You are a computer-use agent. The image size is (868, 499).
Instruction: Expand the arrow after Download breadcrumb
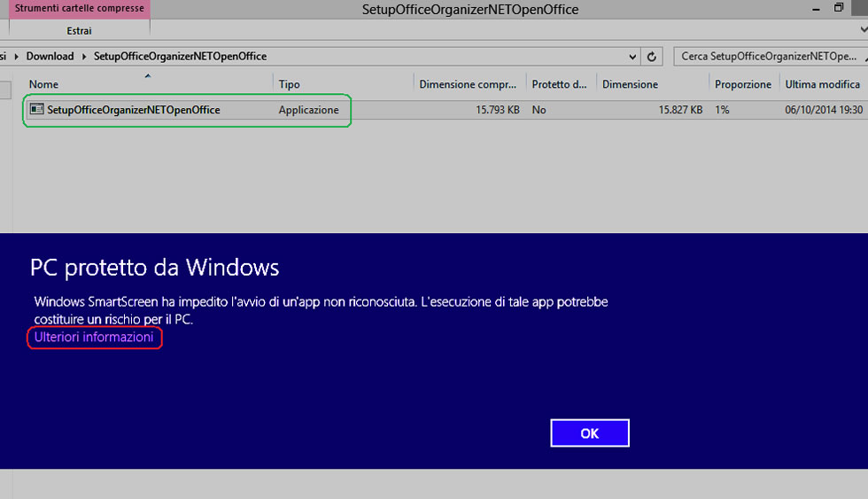point(84,57)
